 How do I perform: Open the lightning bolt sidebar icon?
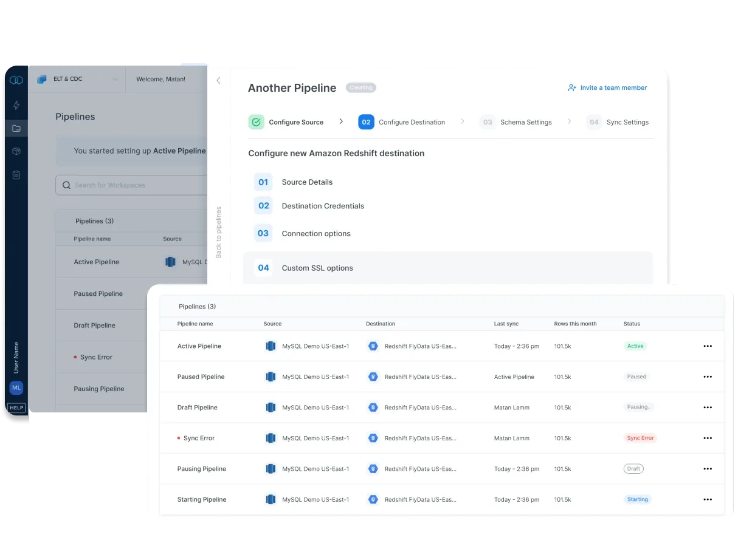pos(16,105)
